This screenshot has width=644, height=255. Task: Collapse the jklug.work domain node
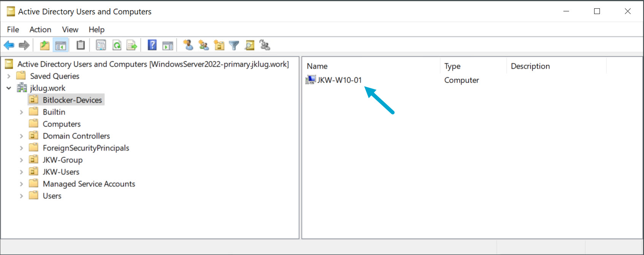coord(9,88)
